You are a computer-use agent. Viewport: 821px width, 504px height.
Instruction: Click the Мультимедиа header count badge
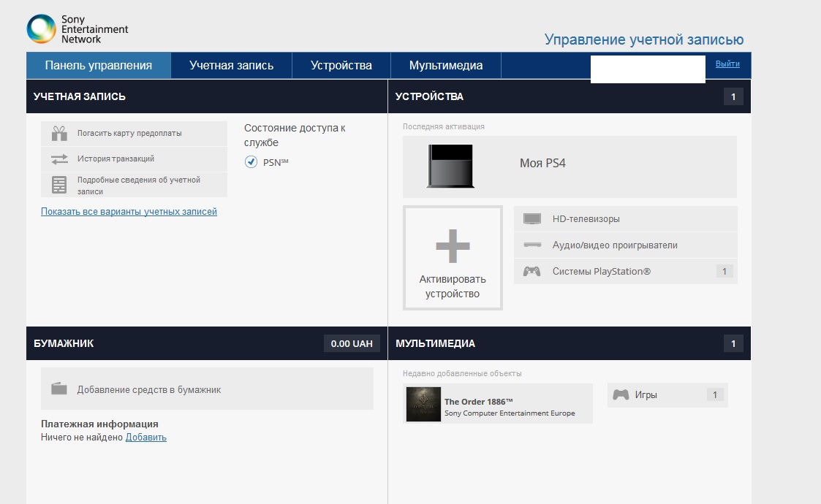tap(733, 343)
